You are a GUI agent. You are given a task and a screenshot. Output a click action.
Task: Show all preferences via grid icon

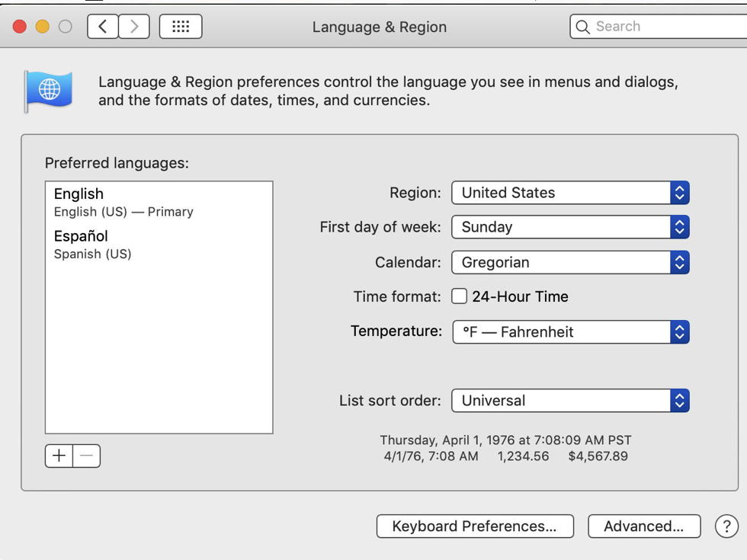[x=181, y=26]
